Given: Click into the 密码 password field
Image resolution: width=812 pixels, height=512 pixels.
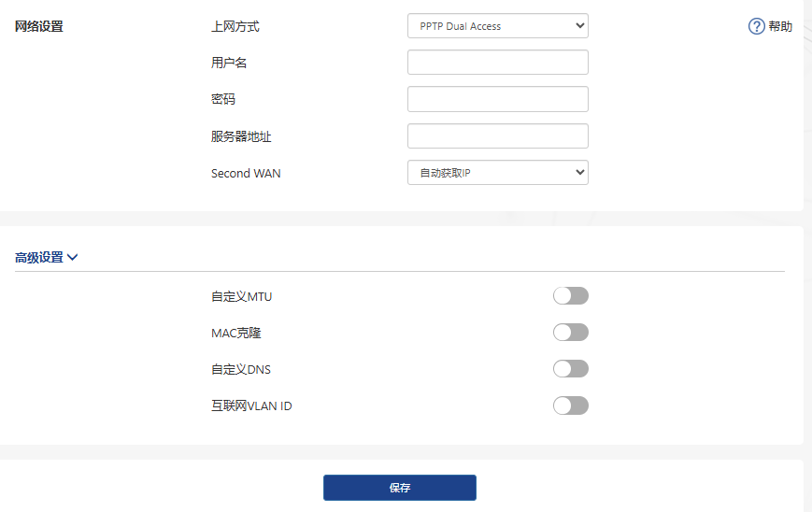Looking at the screenshot, I should [x=497, y=99].
